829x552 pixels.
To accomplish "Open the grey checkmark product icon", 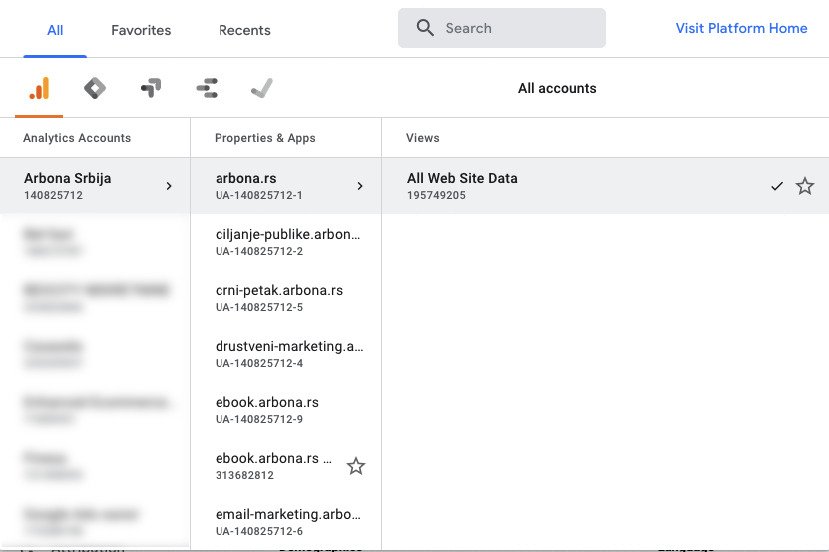I will coord(262,88).
